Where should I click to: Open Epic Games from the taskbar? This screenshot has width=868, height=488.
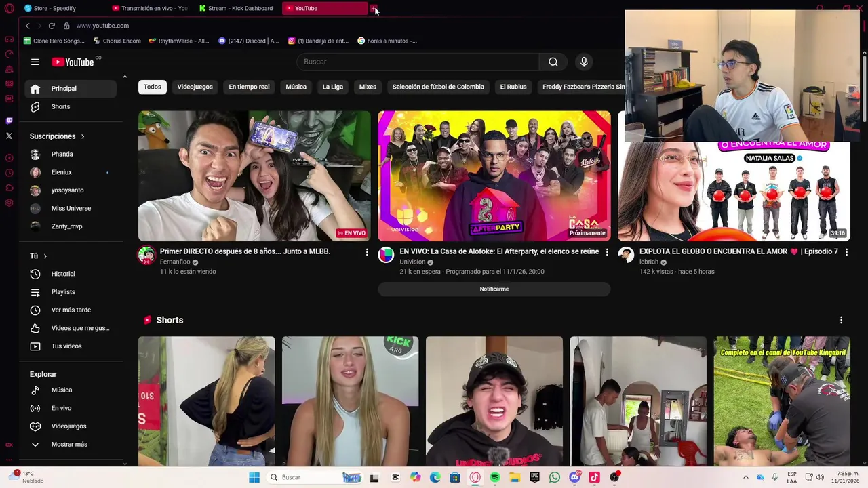point(534,477)
